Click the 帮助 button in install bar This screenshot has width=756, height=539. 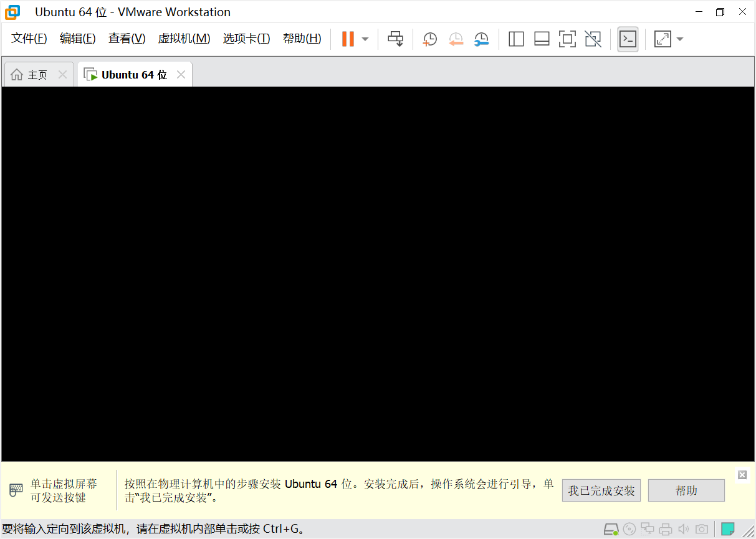tap(686, 490)
